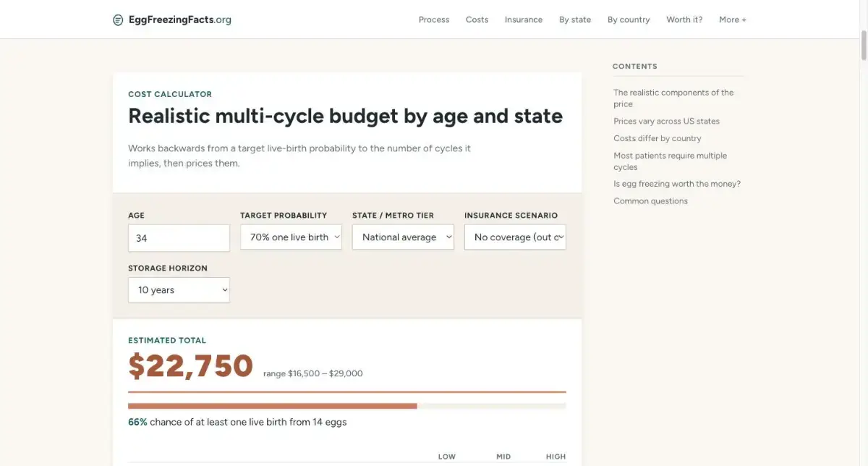
Task: Click the 'CONTENTS' sidebar heading
Action: tap(635, 67)
